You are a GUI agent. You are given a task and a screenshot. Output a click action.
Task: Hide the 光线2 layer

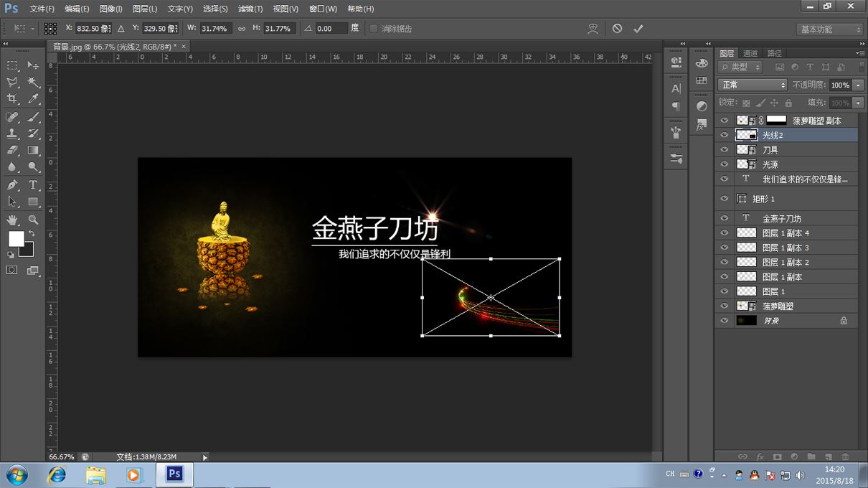[x=725, y=135]
